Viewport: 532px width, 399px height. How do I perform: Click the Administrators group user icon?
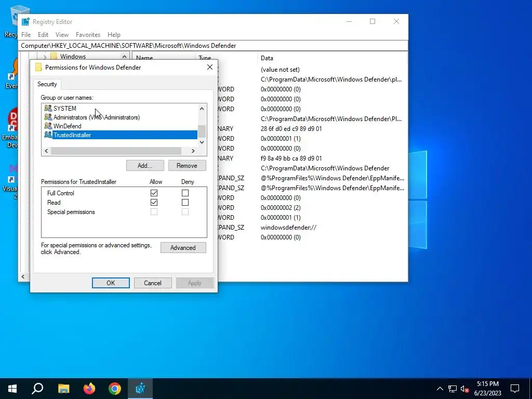pos(48,117)
